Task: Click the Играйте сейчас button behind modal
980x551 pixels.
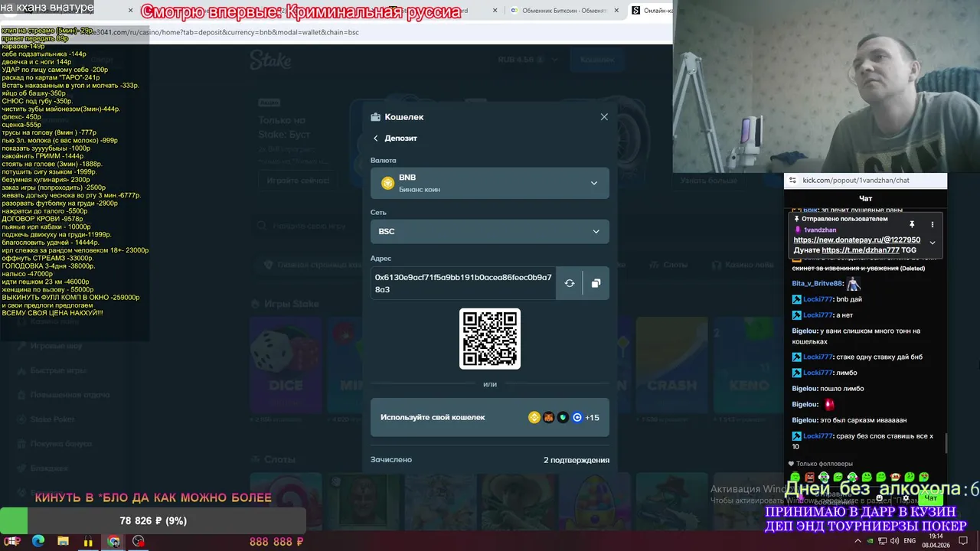Action: (x=298, y=181)
